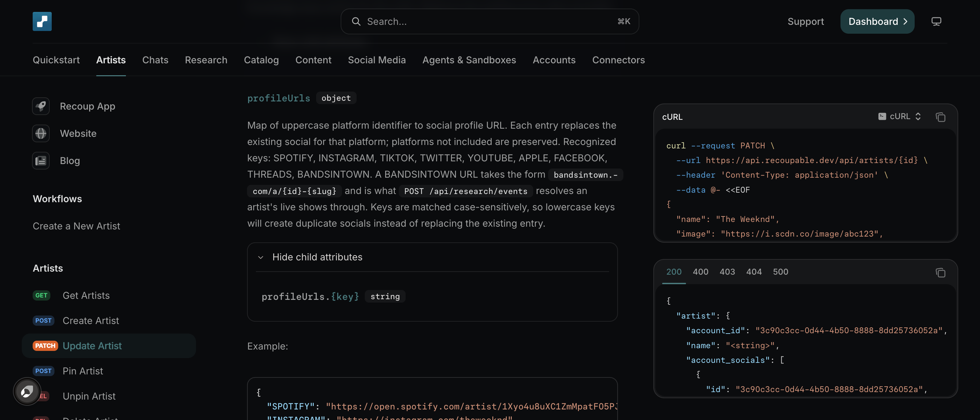
Task: Open Create a New Artist workflow
Action: click(x=77, y=226)
